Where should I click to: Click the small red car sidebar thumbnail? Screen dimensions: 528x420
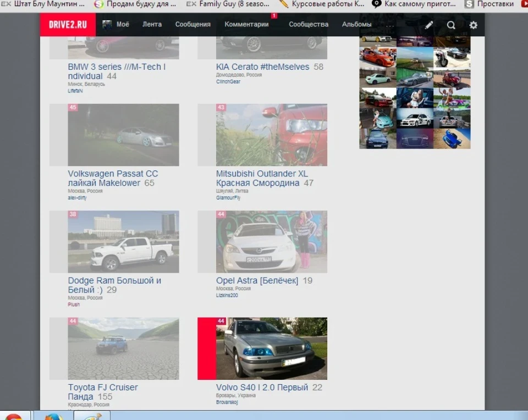tap(452, 78)
